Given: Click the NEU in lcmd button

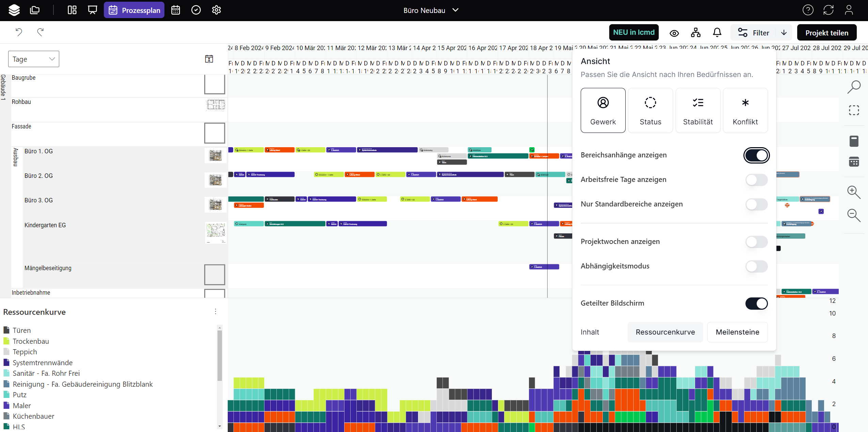Looking at the screenshot, I should click(634, 32).
